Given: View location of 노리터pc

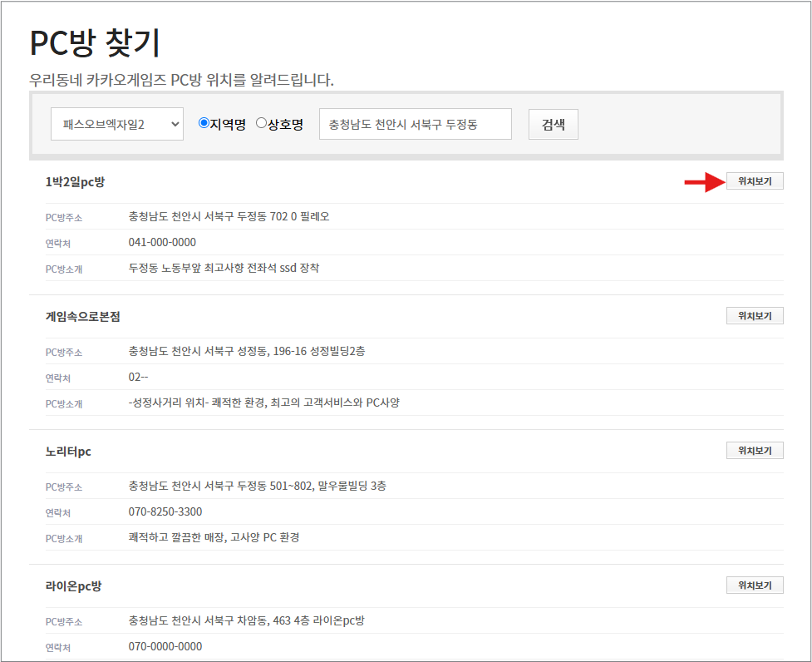Looking at the screenshot, I should pyautogui.click(x=755, y=451).
